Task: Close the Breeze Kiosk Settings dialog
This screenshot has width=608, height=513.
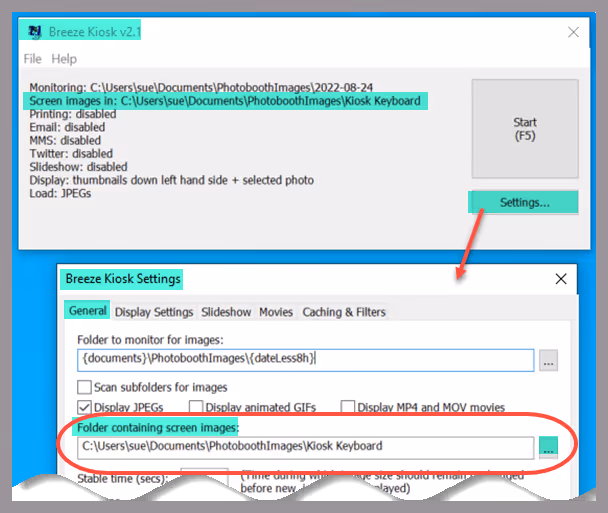Action: pyautogui.click(x=561, y=278)
